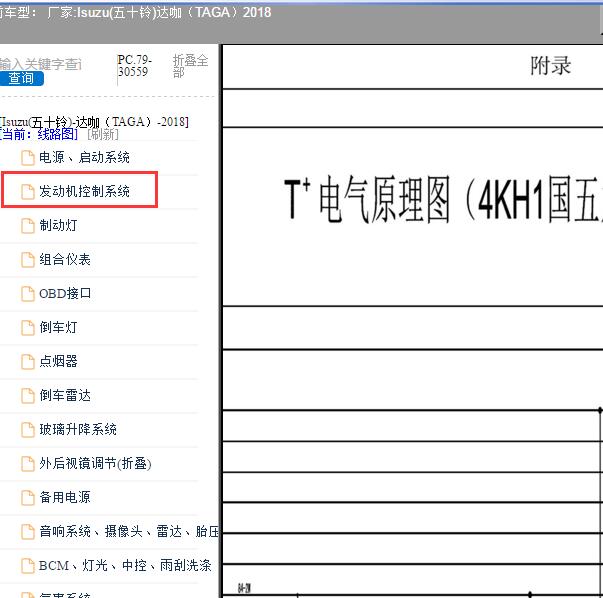Select 音响系统、摄像头、雷达 entry

pyautogui.click(x=129, y=531)
